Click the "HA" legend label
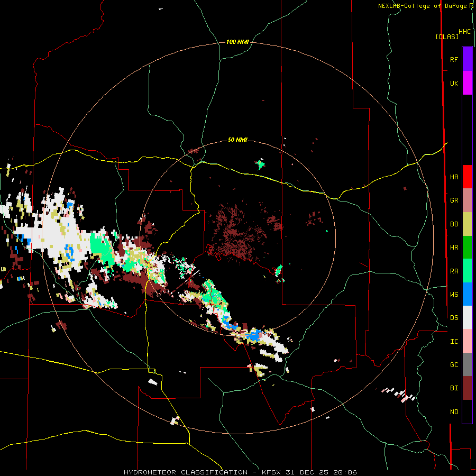The width and height of the screenshot is (476, 476). [x=454, y=177]
